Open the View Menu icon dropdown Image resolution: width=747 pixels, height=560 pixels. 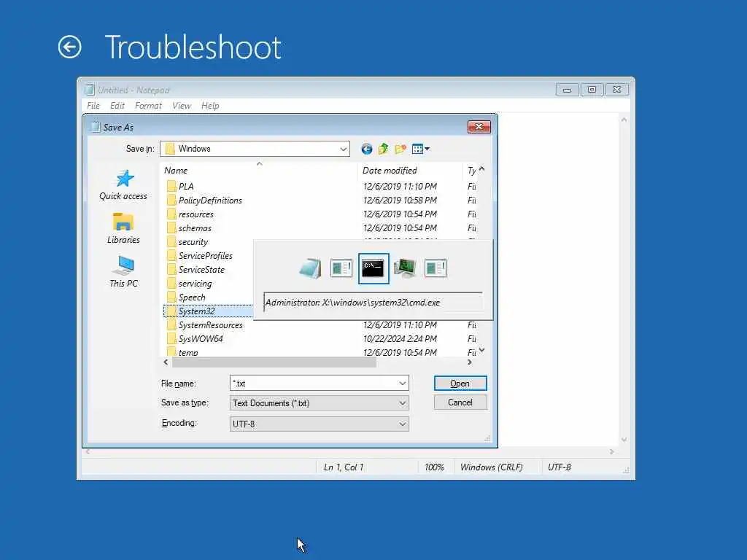[x=421, y=149]
